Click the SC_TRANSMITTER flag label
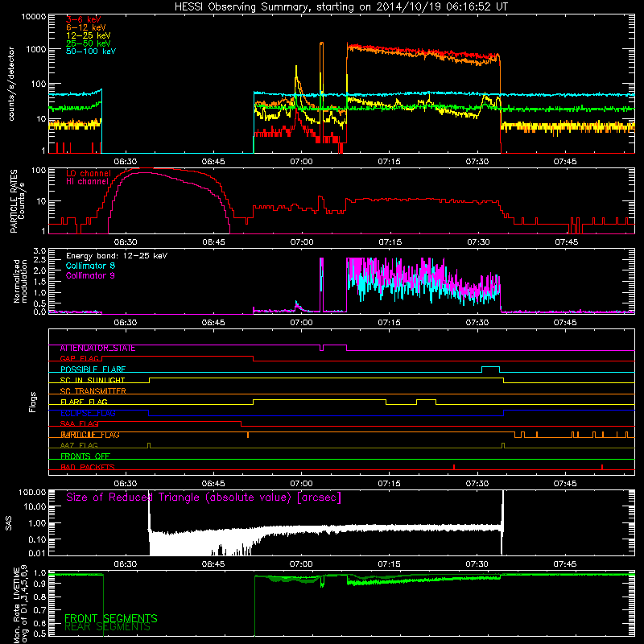The height and width of the screenshot is (644, 644). [x=93, y=391]
